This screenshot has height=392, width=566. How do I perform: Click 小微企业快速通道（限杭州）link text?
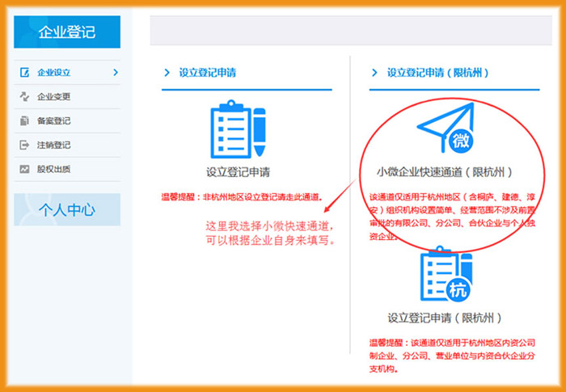[445, 172]
